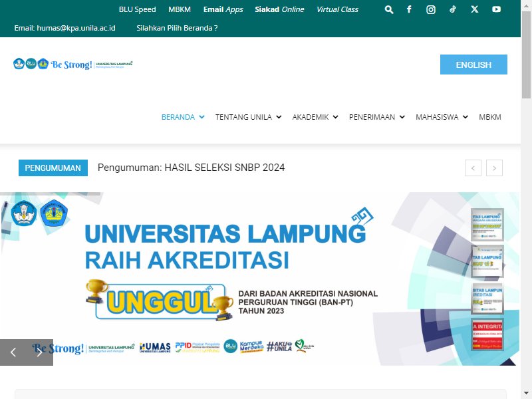The image size is (532, 399).
Task: Select the second slider thumbnail
Action: tap(487, 261)
